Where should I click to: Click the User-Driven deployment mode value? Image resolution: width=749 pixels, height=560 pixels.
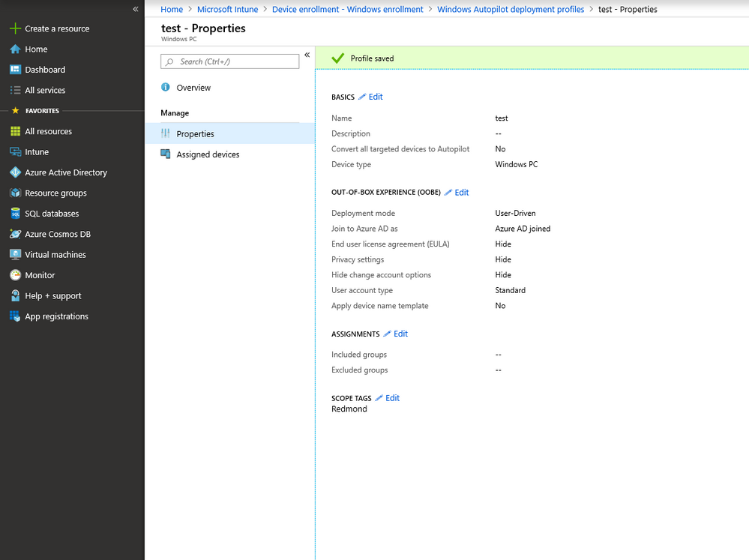click(x=515, y=213)
